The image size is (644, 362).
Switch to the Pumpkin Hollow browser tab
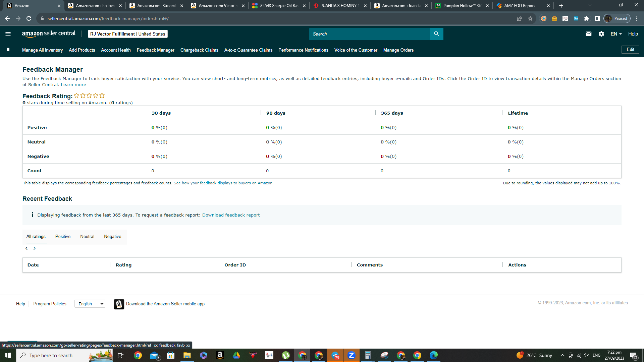pyautogui.click(x=462, y=6)
